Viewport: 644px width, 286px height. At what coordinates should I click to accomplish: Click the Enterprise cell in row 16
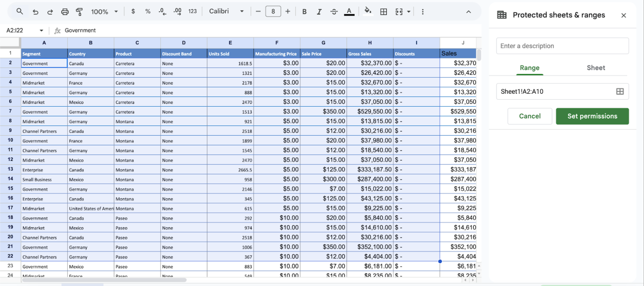tap(44, 199)
